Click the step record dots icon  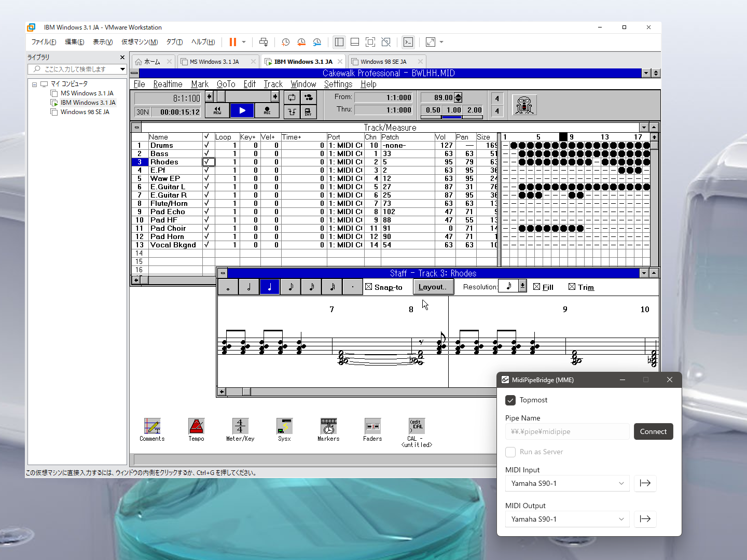[309, 97]
